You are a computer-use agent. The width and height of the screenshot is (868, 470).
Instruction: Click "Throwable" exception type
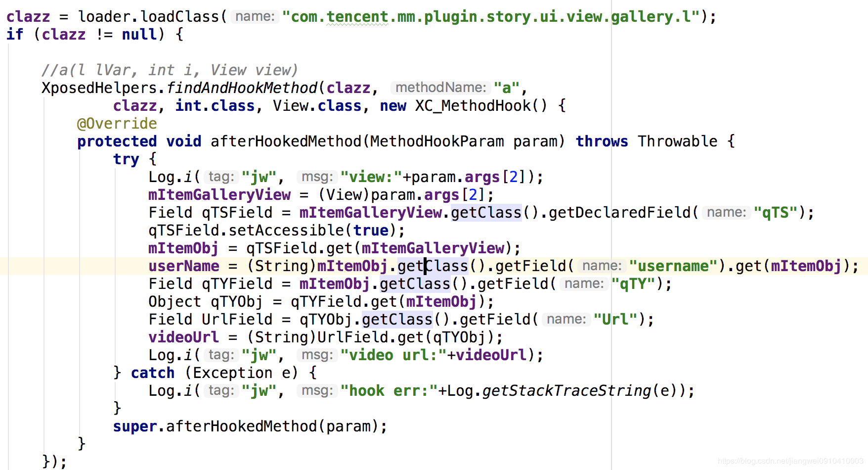677,141
